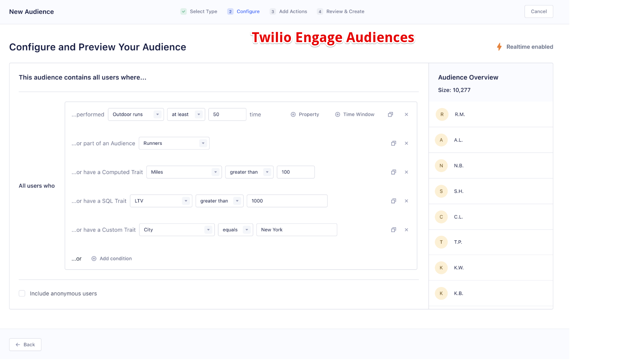Open greater than dropdown for Miles
This screenshot has width=622, height=364.
coord(249,172)
